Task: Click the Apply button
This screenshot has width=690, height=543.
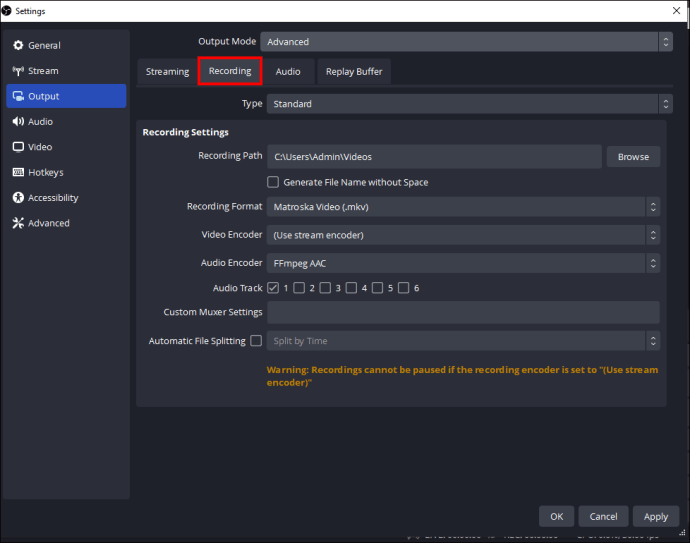Action: [x=656, y=516]
